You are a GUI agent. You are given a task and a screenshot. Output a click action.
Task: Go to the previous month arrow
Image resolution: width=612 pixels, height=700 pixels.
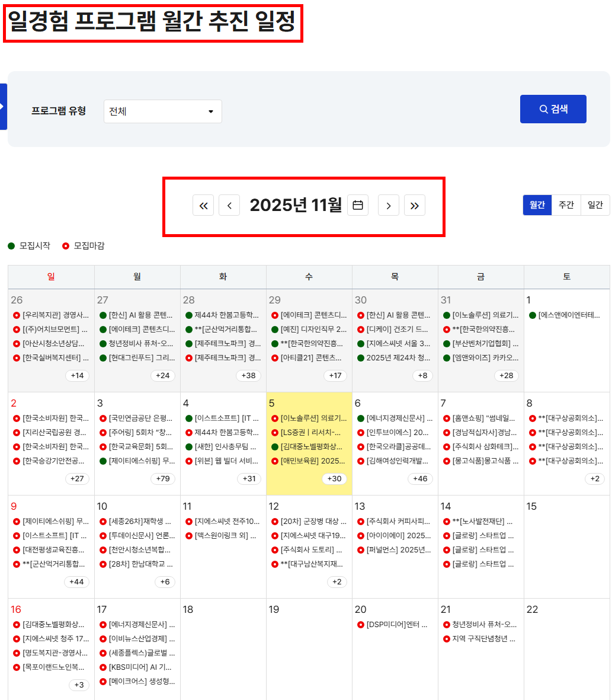click(x=229, y=205)
